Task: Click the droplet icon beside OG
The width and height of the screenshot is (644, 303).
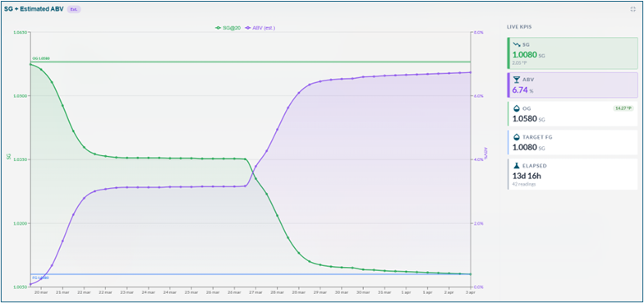Action: (x=517, y=108)
